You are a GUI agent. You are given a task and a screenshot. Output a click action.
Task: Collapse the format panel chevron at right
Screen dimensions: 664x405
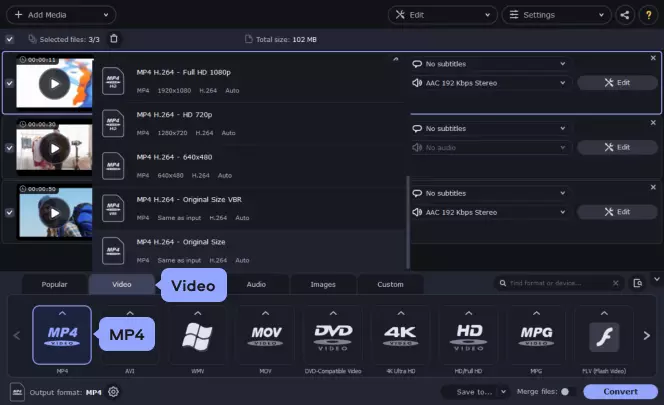coord(657,279)
